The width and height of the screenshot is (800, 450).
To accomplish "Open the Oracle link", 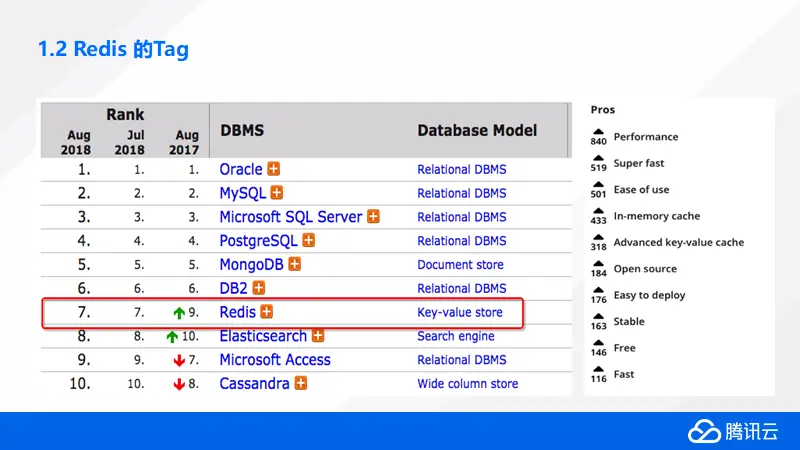I will (x=241, y=169).
